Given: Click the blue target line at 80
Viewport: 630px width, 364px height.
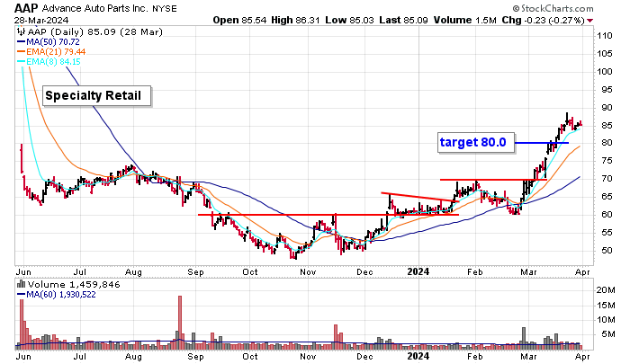Looking at the screenshot, I should tap(541, 143).
